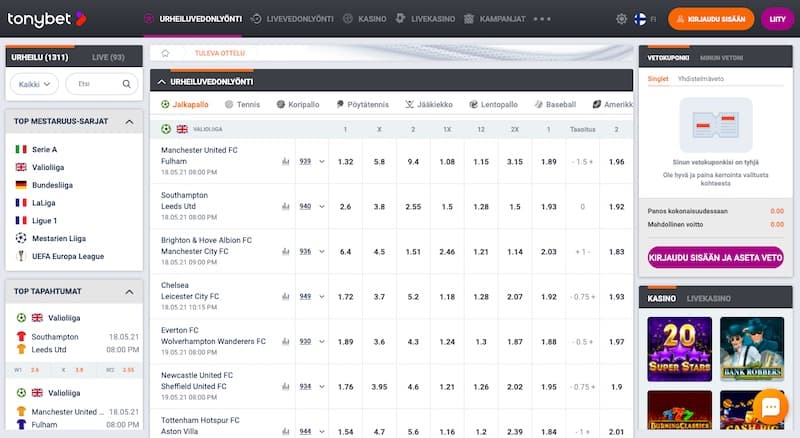
Task: Select odds 6.4 for Brighton win
Action: (345, 251)
